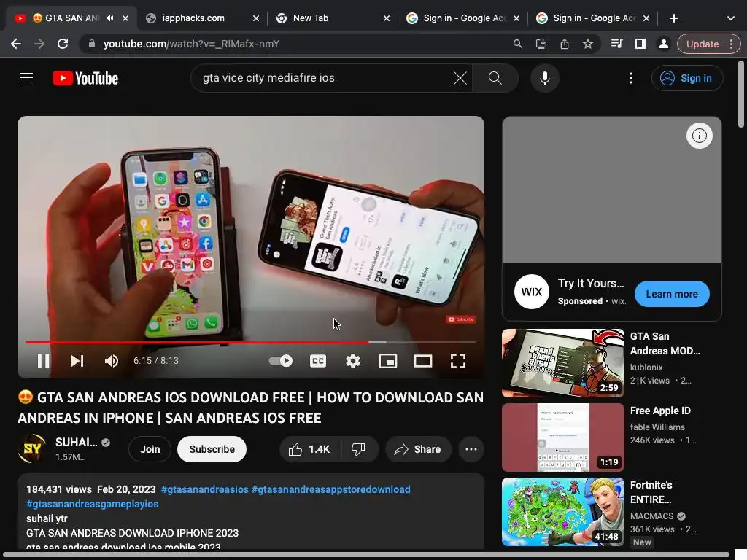Viewport: 747px width, 560px height.
Task: Open the kublonix channel name
Action: coord(646,367)
